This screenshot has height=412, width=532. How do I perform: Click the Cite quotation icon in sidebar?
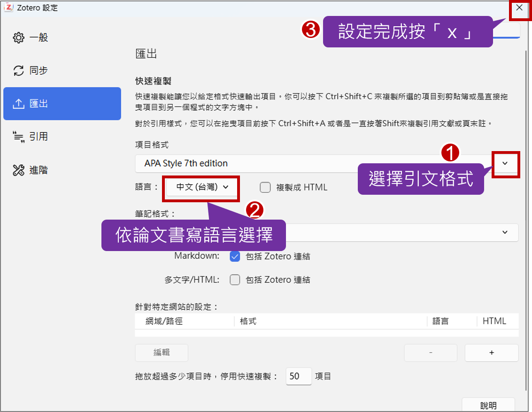point(18,137)
